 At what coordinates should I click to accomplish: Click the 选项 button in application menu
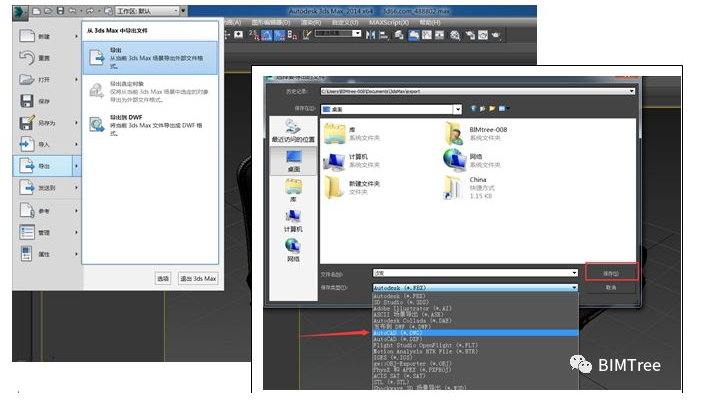pyautogui.click(x=163, y=278)
